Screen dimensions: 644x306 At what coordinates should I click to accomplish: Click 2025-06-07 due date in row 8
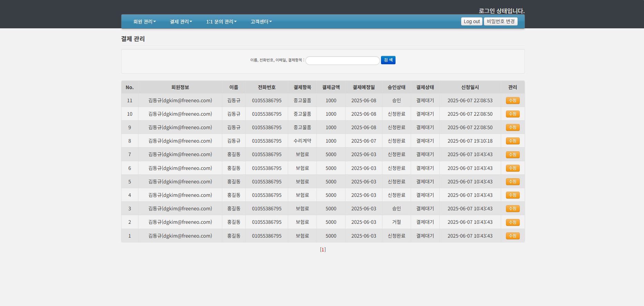[x=364, y=141]
